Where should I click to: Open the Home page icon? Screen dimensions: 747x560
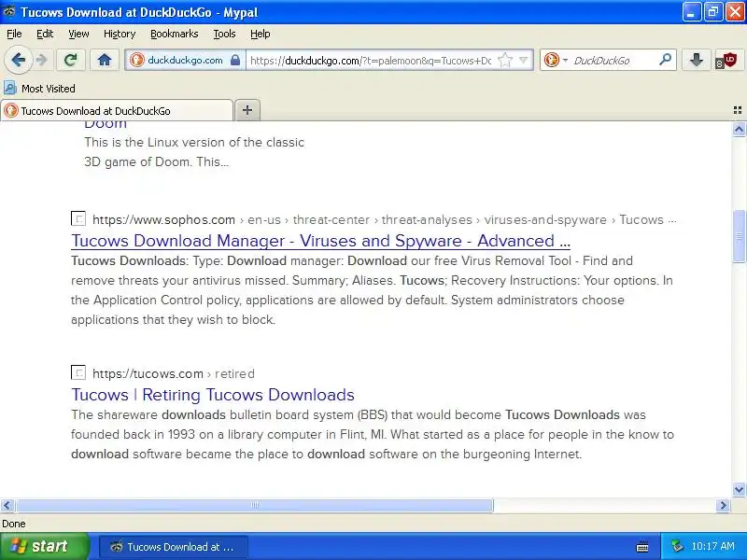pyautogui.click(x=105, y=60)
